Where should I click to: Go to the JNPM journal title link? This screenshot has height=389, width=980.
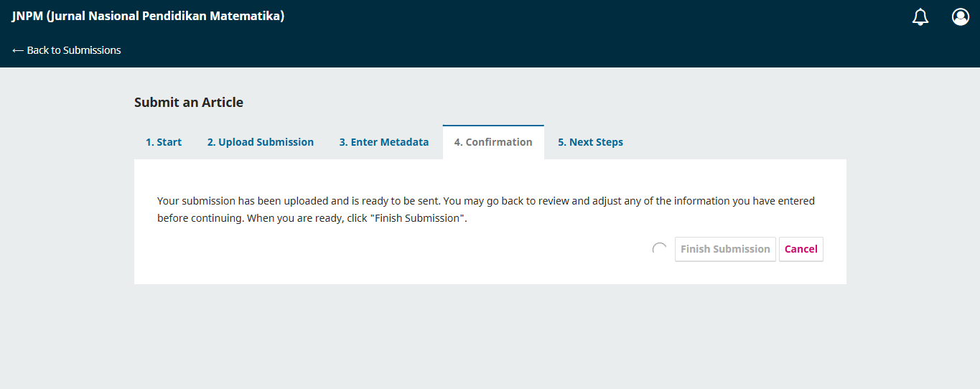(148, 16)
